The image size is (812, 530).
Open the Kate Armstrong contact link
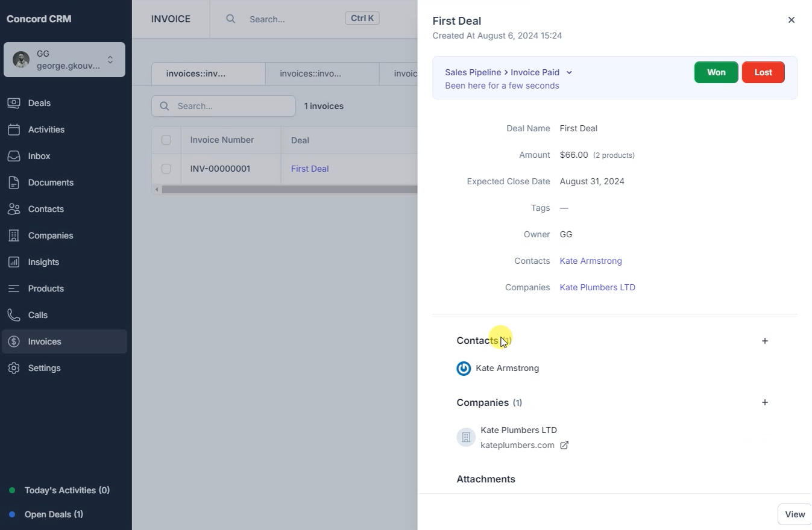(x=591, y=261)
